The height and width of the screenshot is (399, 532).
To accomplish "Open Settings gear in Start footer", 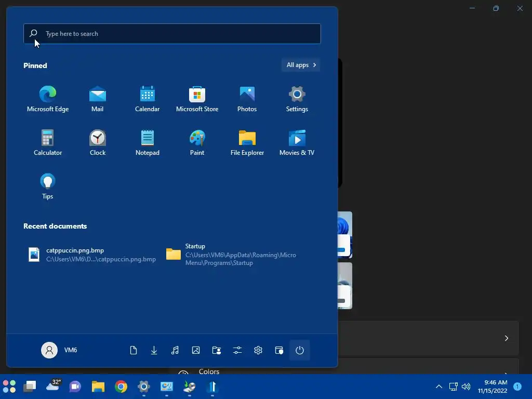I will (258, 350).
